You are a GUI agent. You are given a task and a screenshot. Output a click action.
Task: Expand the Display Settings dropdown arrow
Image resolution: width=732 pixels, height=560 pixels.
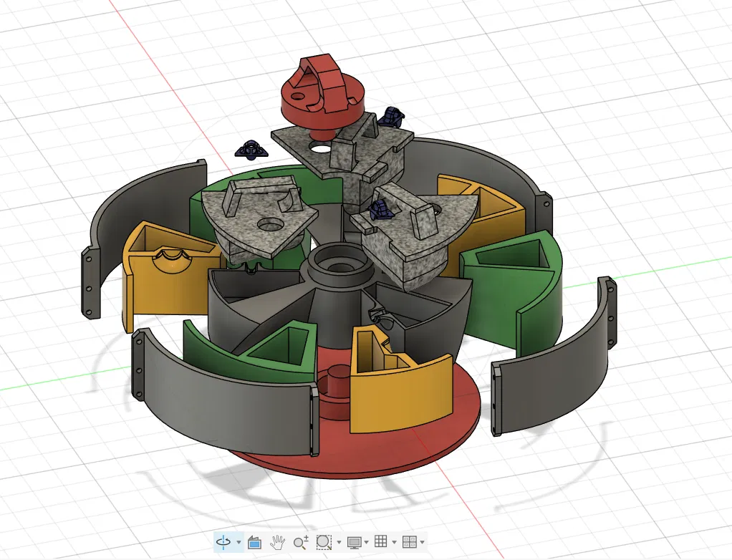367,542
